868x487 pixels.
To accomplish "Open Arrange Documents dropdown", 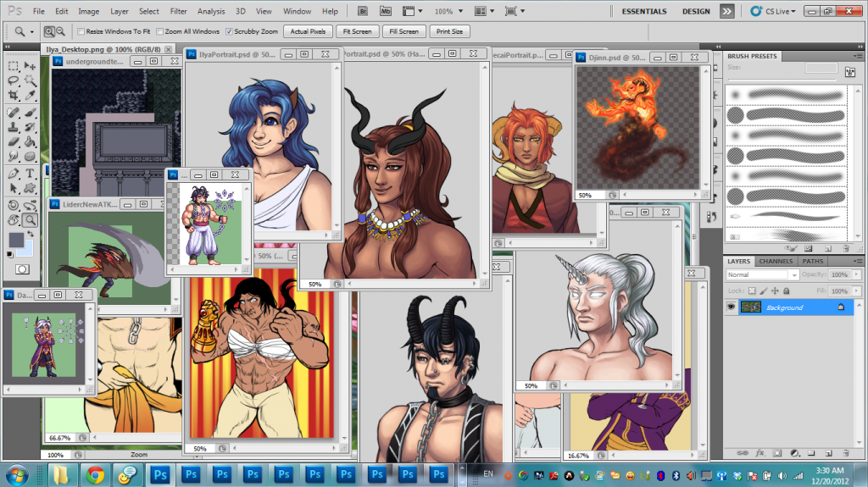I will 484,11.
